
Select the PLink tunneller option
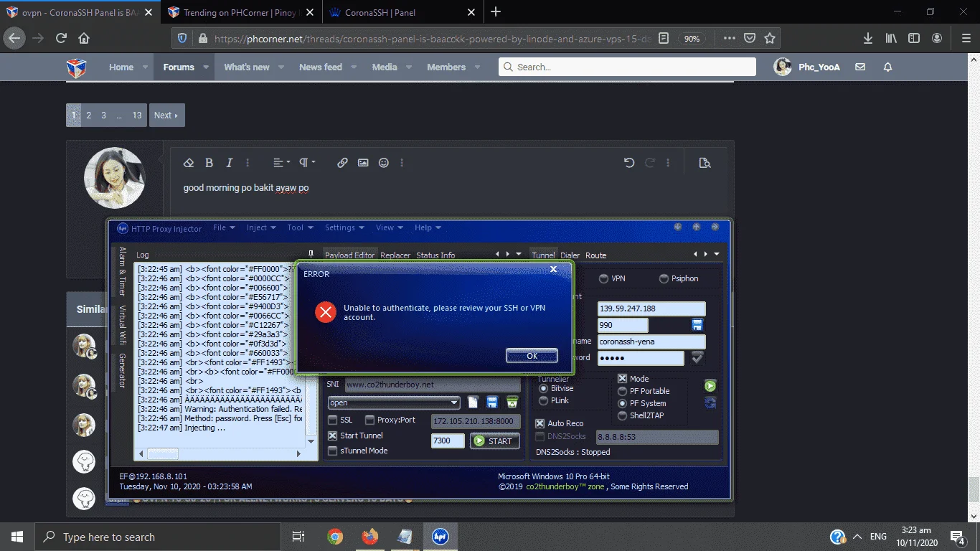(544, 400)
